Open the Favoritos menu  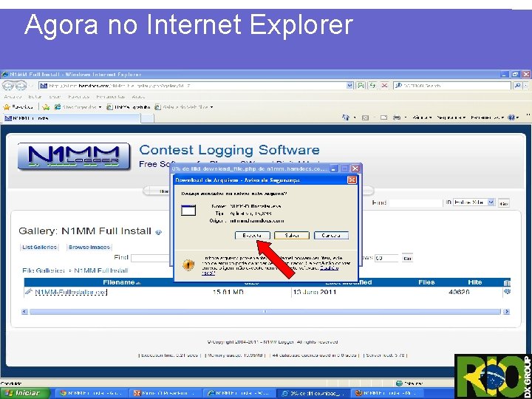click(78, 97)
